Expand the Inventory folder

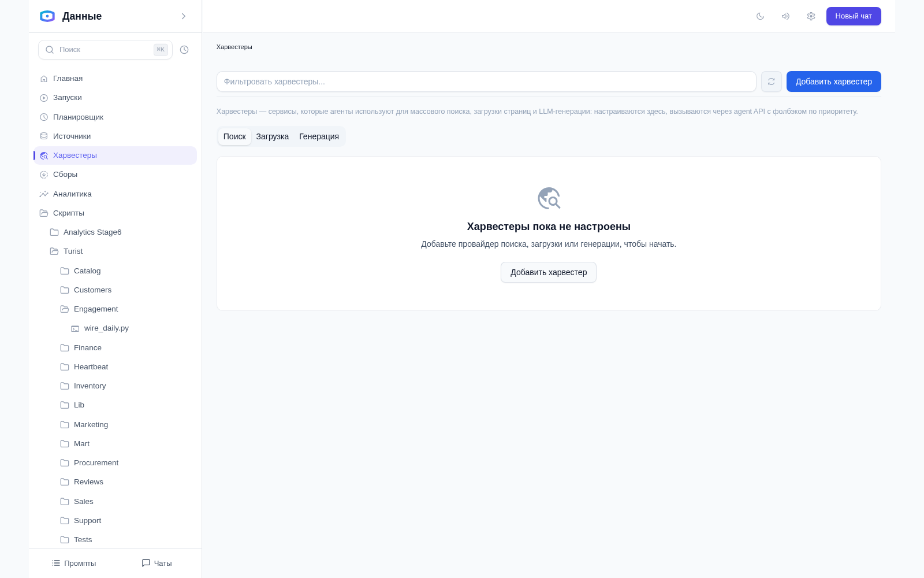pyautogui.click(x=126, y=386)
